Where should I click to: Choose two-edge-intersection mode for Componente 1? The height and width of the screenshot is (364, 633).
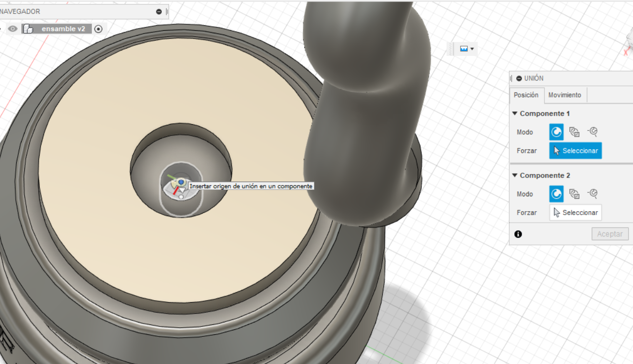(592, 132)
